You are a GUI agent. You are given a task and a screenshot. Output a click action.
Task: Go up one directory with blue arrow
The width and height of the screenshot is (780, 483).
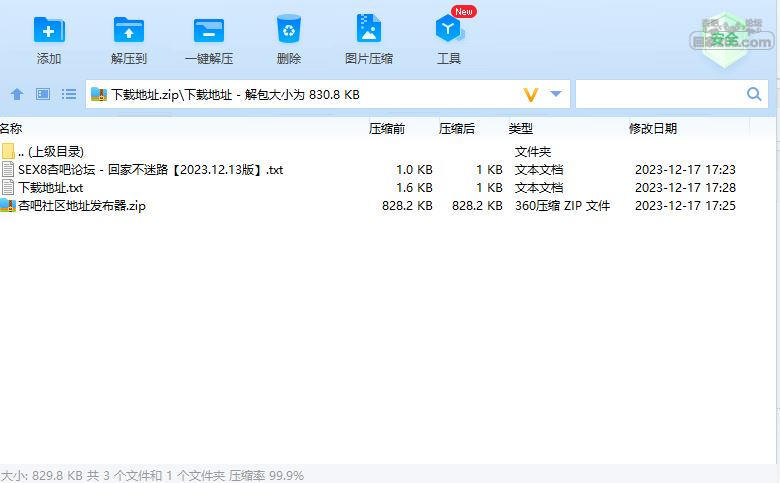point(17,94)
